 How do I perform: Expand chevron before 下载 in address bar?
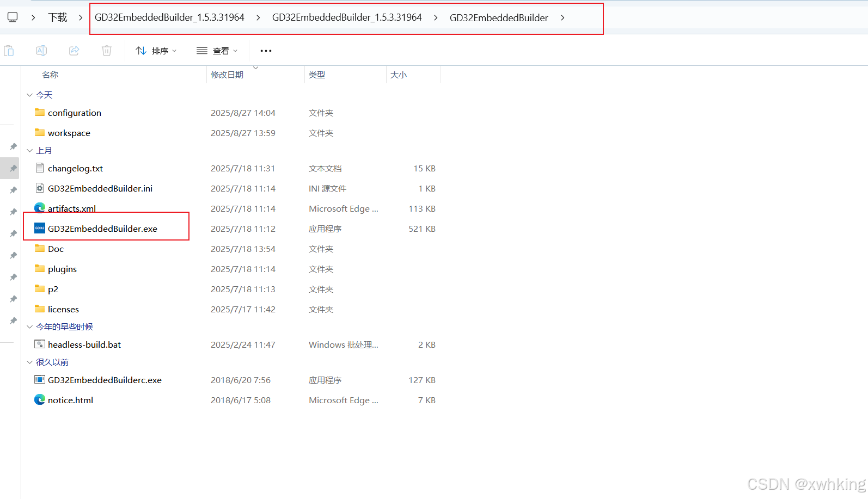click(33, 18)
